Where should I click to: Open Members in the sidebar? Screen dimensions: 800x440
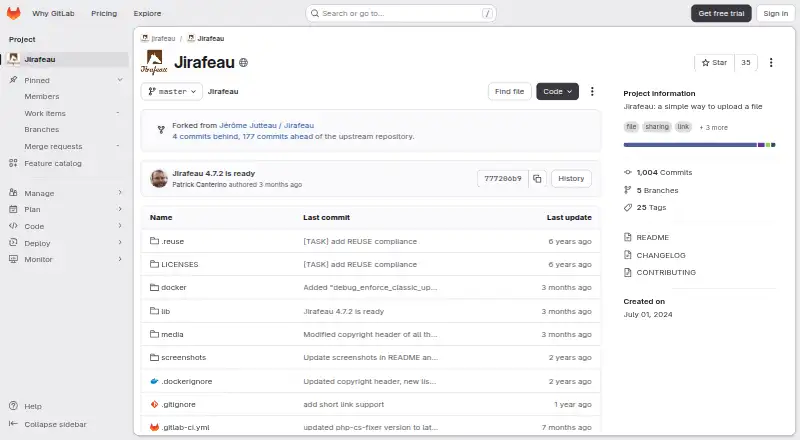[42, 96]
